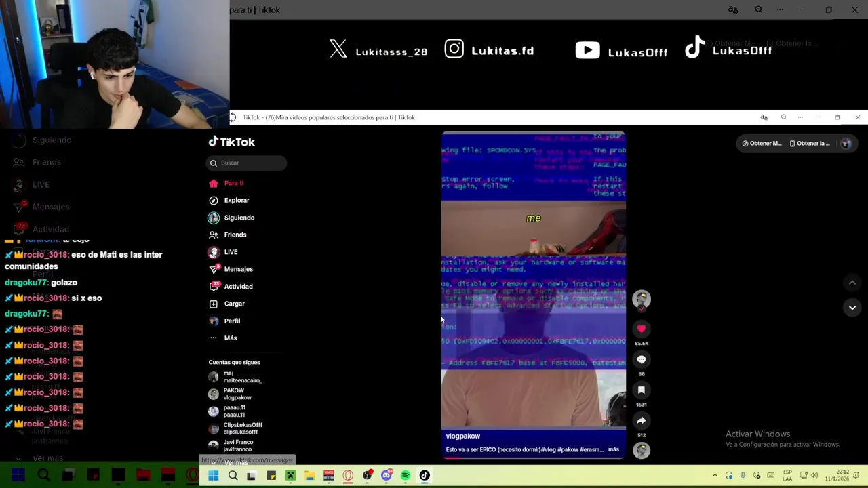This screenshot has height=488, width=868.
Task: Open the vlogpakow username on video
Action: pos(462,436)
